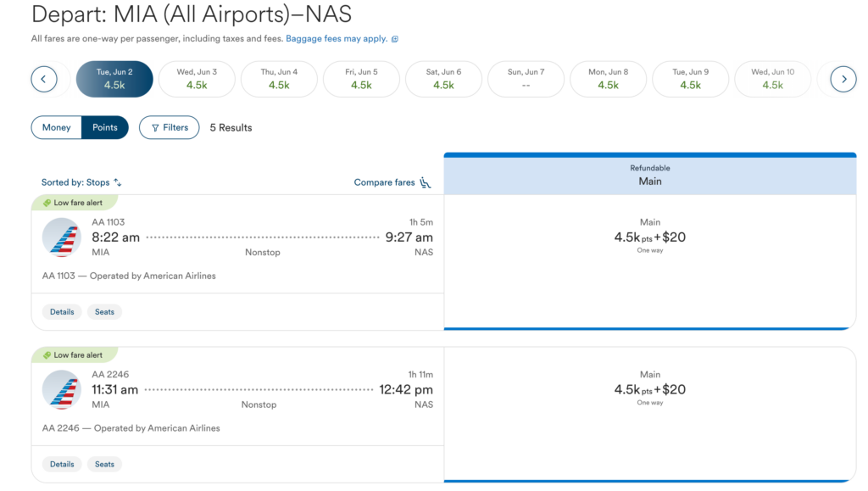Image resolution: width=868 pixels, height=491 pixels.
Task: Click the Refundable Main column header
Action: [650, 175]
